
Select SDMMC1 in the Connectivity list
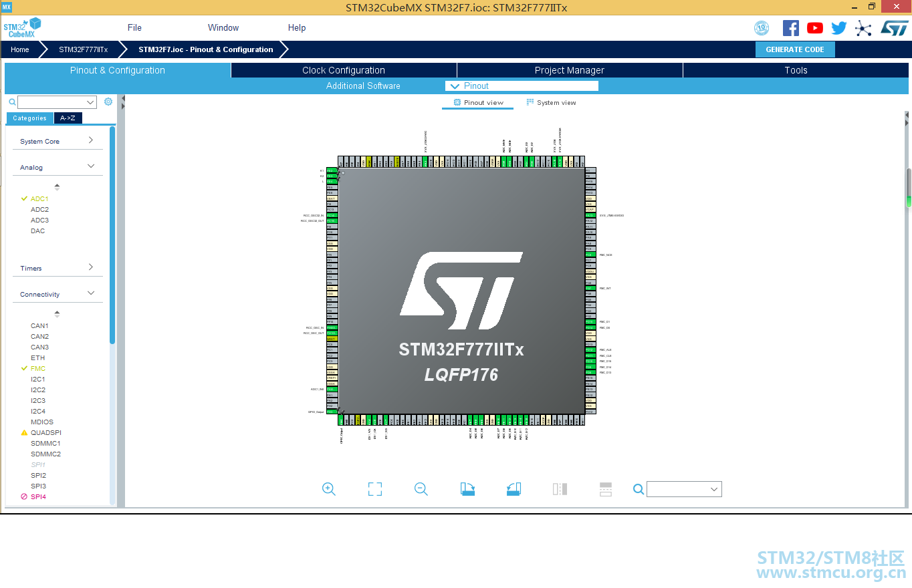[x=45, y=444]
